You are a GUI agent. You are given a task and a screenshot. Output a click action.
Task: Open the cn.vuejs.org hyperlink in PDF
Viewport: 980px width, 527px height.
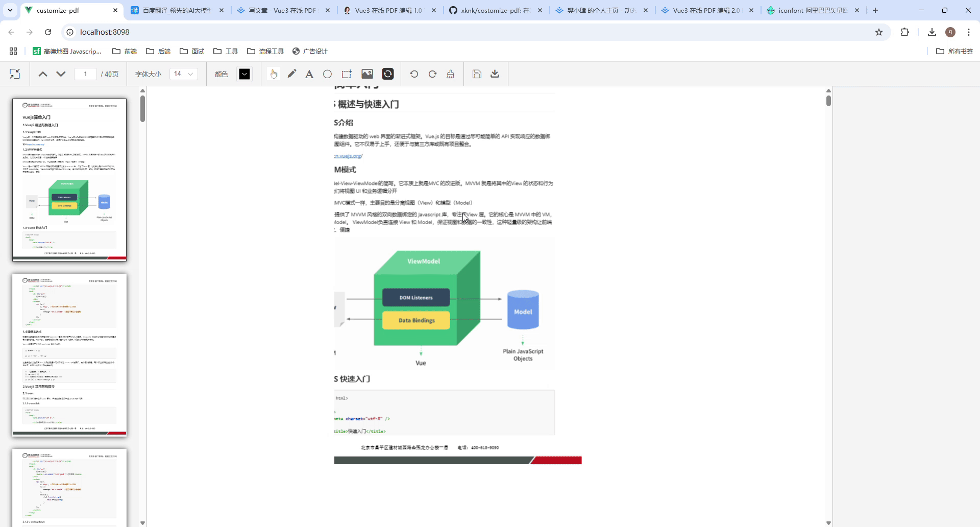tap(349, 156)
